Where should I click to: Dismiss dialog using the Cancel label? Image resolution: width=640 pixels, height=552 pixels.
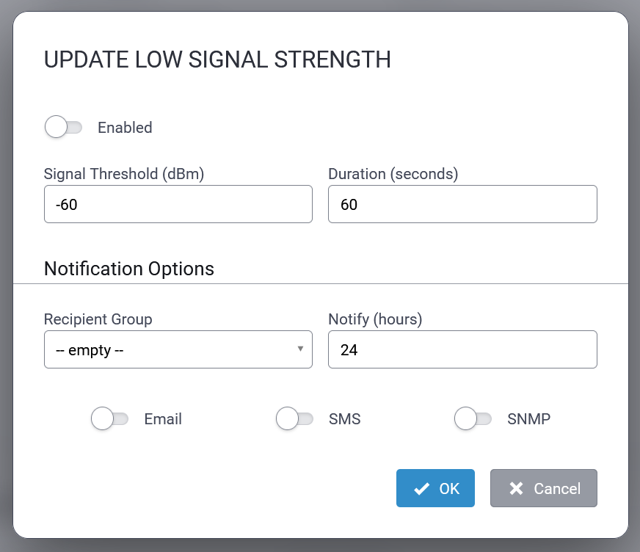pos(557,489)
